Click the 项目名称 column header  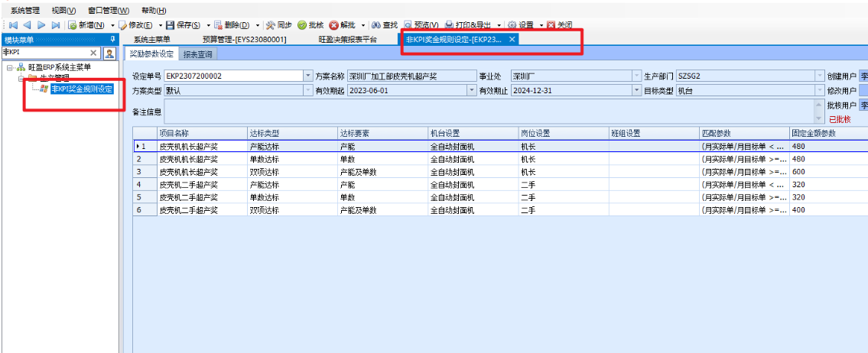202,133
